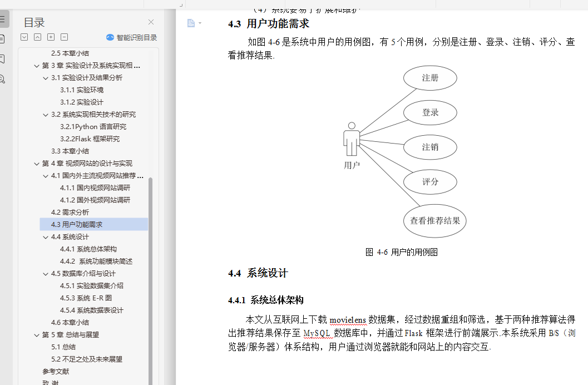Jump to 2.5 本章小结 in outline

[x=70, y=53]
